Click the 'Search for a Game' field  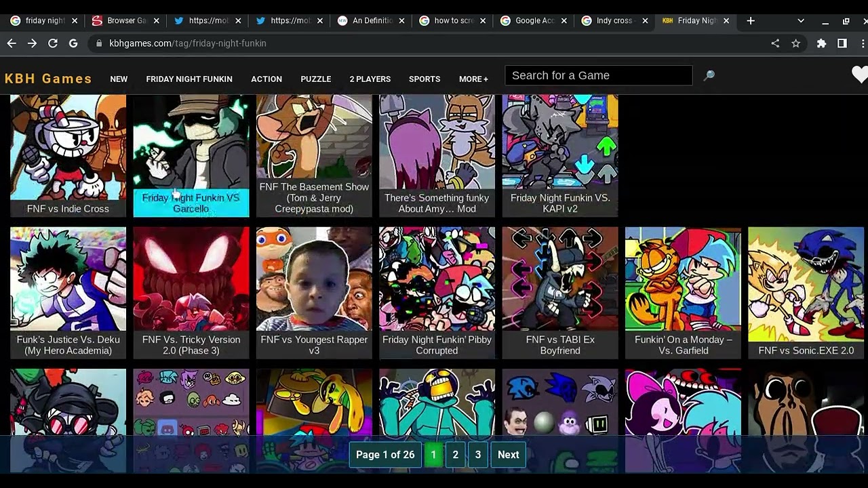point(599,75)
